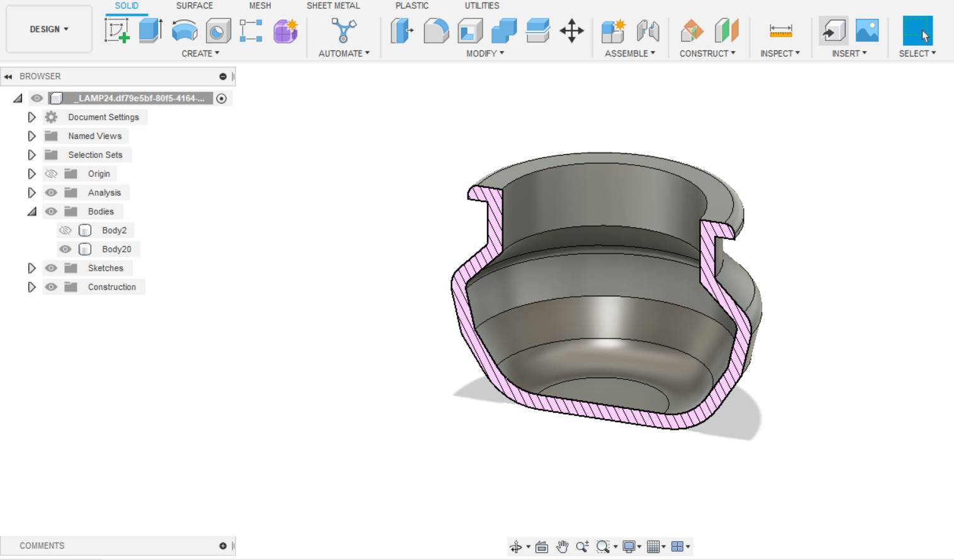Screen dimensions: 954x560
Task: Hide the Body20 body
Action: tap(65, 249)
